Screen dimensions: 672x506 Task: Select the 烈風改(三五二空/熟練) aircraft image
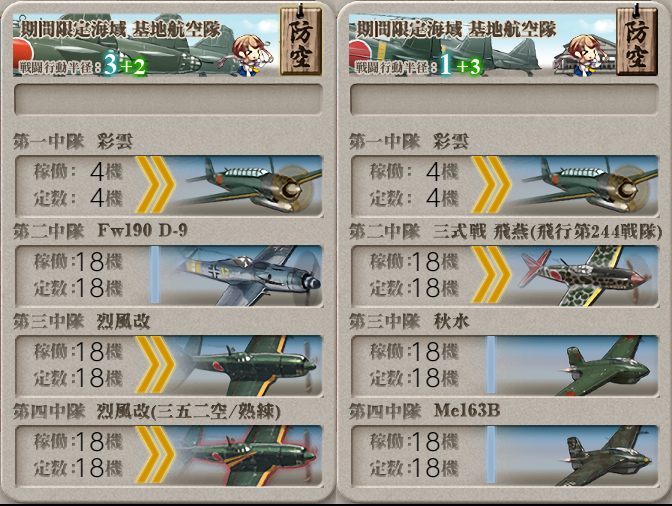(249, 455)
